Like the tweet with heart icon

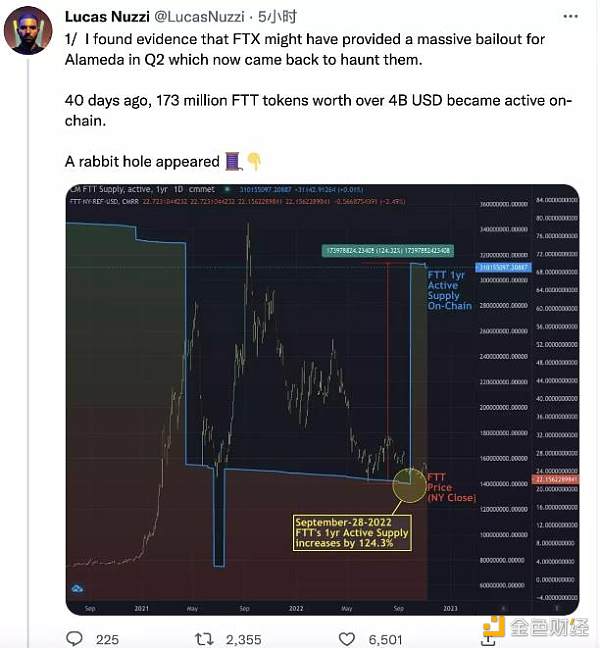(x=347, y=638)
